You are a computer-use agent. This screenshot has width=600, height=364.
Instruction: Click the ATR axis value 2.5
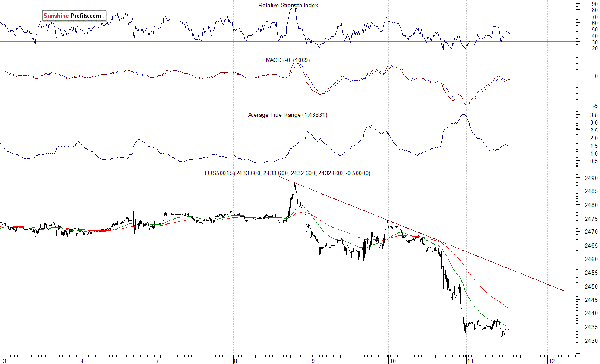click(594, 131)
